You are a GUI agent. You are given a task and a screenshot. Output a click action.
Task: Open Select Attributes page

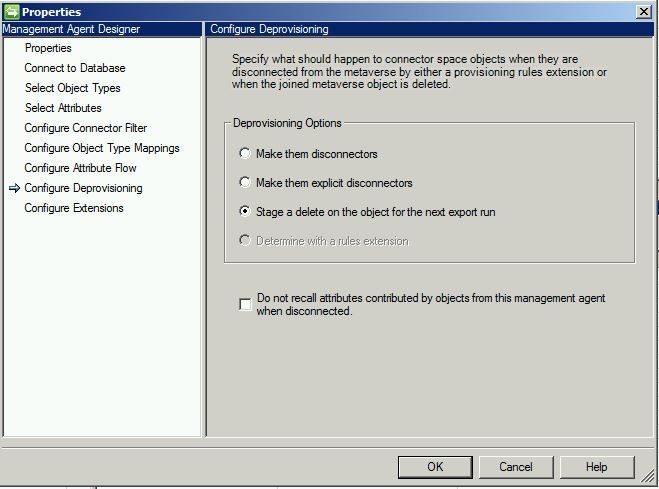pos(63,108)
